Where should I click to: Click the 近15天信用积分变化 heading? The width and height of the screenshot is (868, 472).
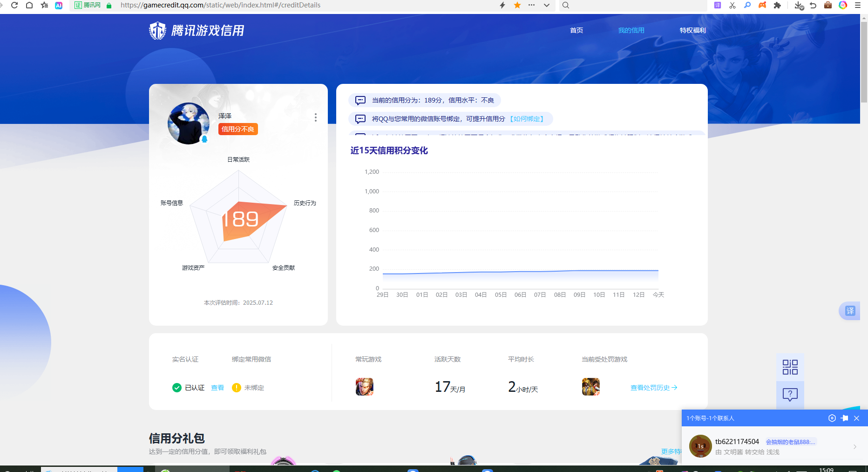[x=389, y=150]
